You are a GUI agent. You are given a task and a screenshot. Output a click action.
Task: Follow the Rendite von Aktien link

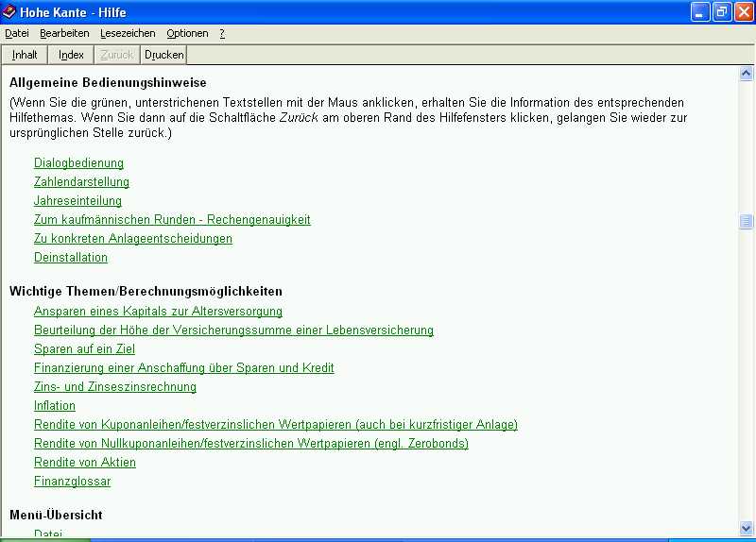pyautogui.click(x=85, y=463)
